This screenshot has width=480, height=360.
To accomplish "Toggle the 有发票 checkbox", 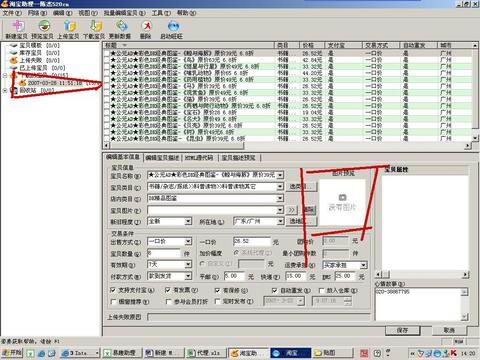I will pos(168,290).
